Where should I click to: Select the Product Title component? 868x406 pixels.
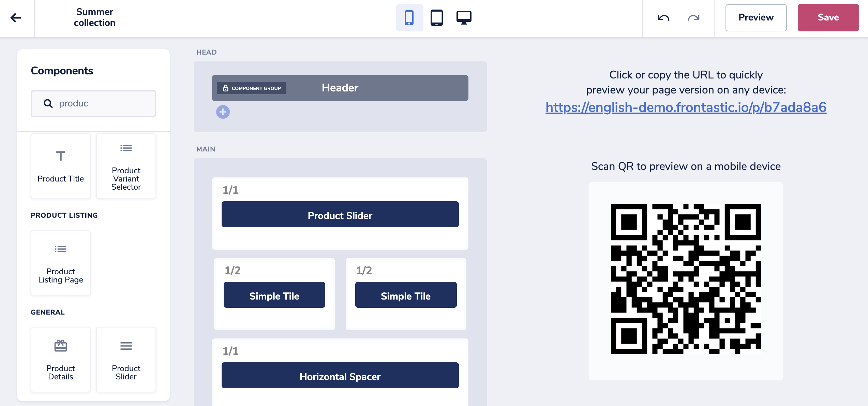61,166
